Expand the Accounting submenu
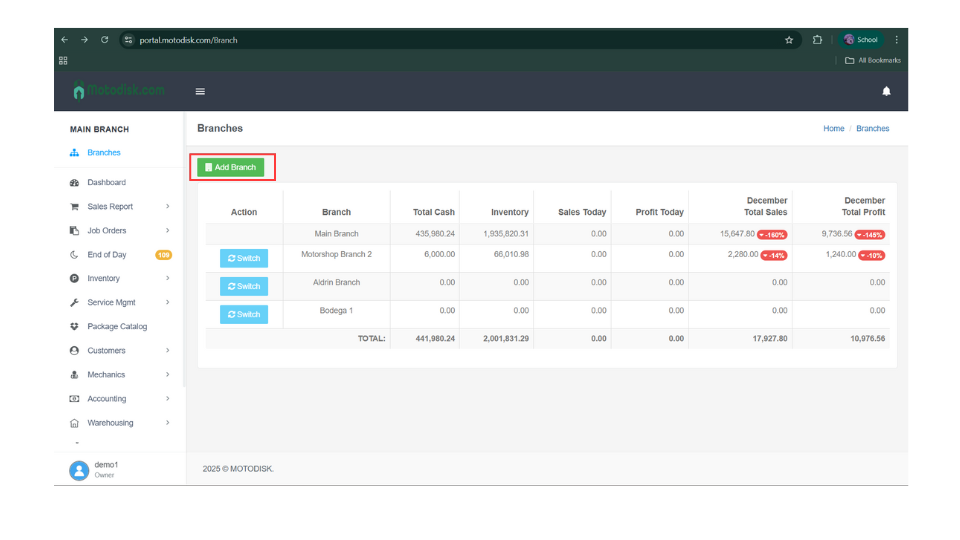960x540 pixels. coord(167,399)
